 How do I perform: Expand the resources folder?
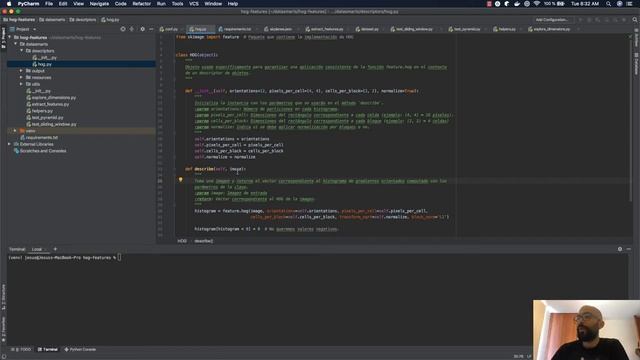click(22, 78)
